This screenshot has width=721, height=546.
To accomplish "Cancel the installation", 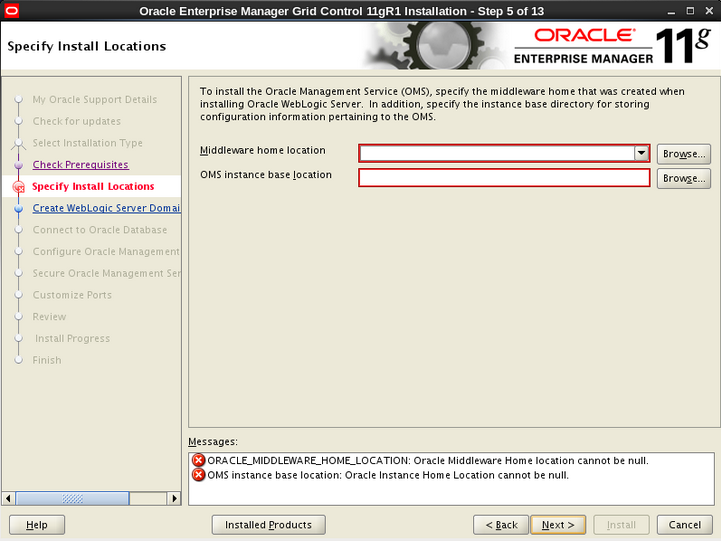I will [685, 525].
